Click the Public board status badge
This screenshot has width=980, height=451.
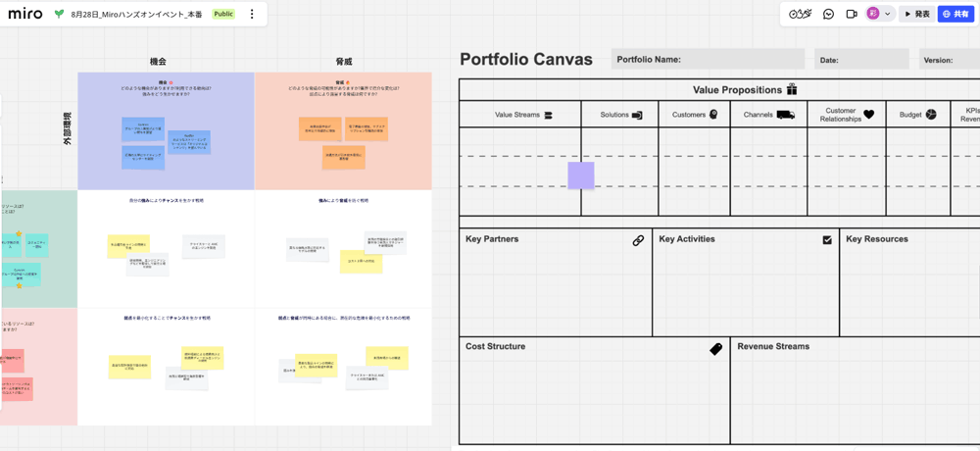pyautogui.click(x=223, y=14)
